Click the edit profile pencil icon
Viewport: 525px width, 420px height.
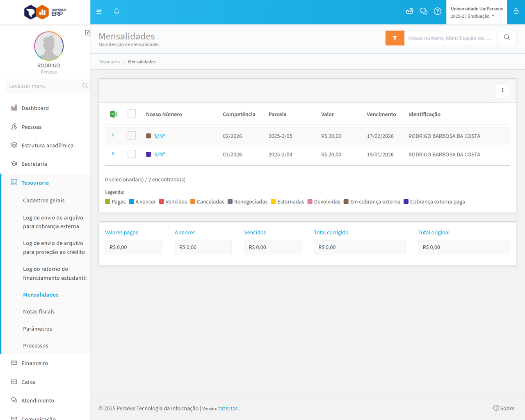click(88, 33)
